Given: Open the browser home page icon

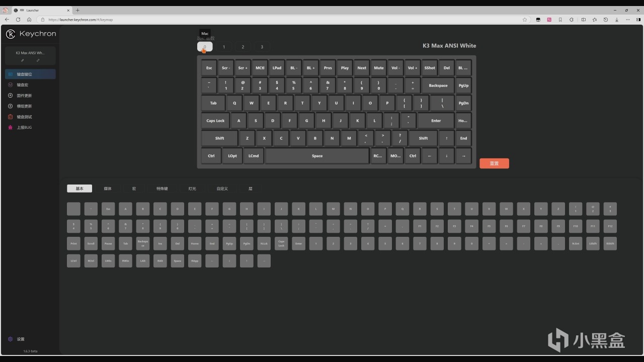Looking at the screenshot, I should (29, 20).
